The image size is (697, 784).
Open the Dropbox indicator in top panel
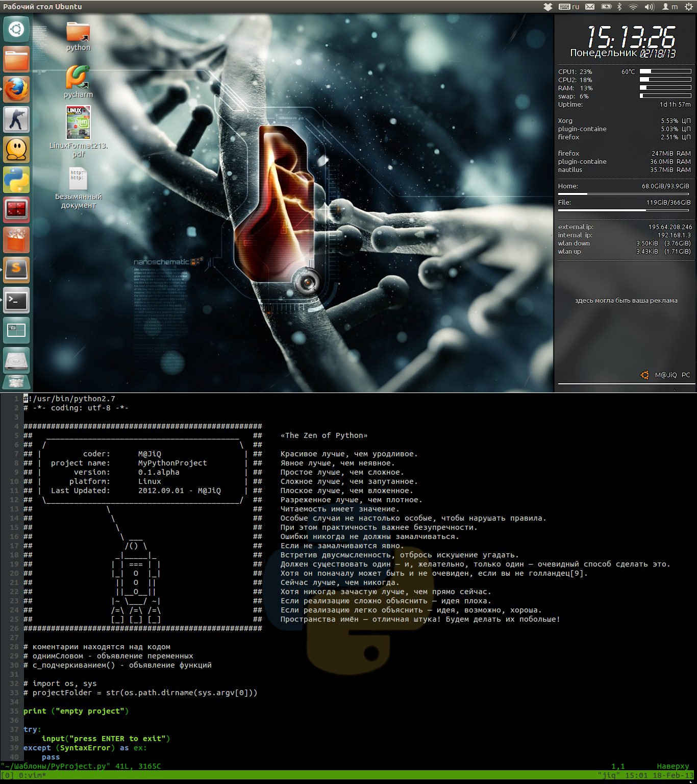point(548,7)
